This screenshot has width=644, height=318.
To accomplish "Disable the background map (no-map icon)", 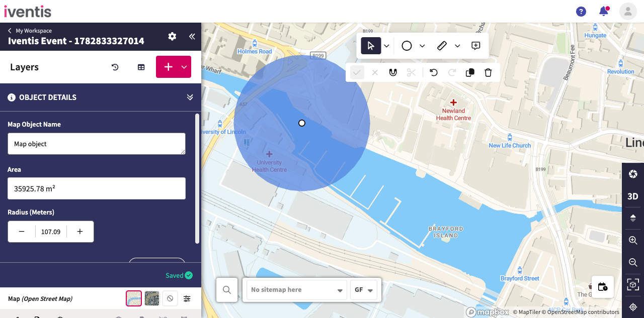I will coord(170,298).
